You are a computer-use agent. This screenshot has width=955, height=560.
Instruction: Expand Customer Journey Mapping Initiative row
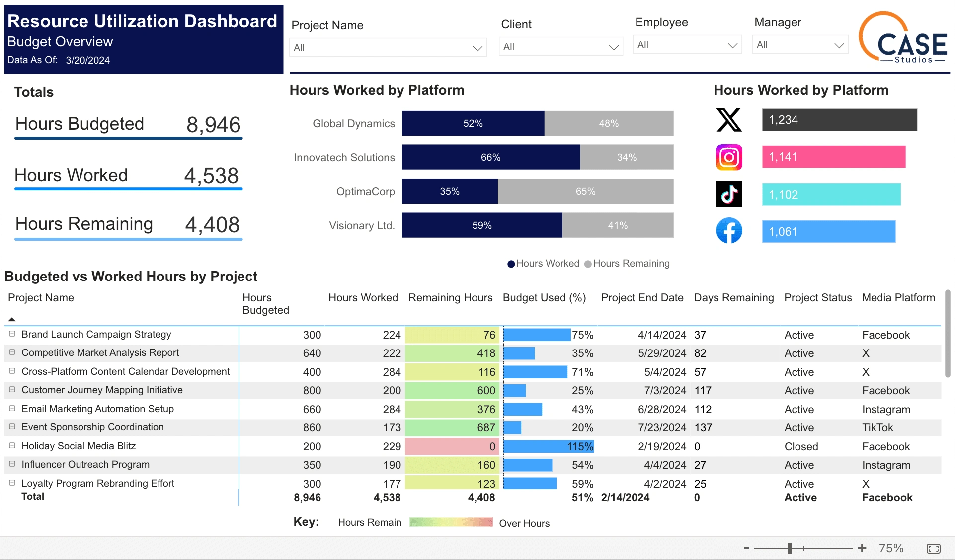coord(12,390)
